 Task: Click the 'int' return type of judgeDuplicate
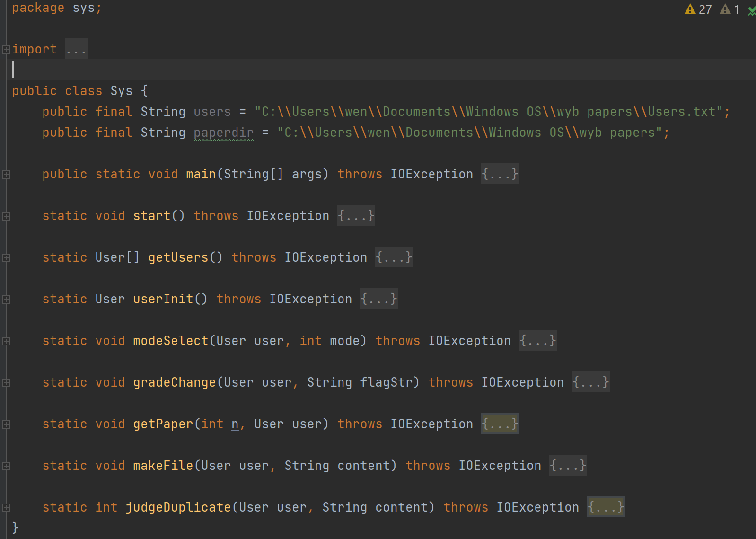coord(106,507)
